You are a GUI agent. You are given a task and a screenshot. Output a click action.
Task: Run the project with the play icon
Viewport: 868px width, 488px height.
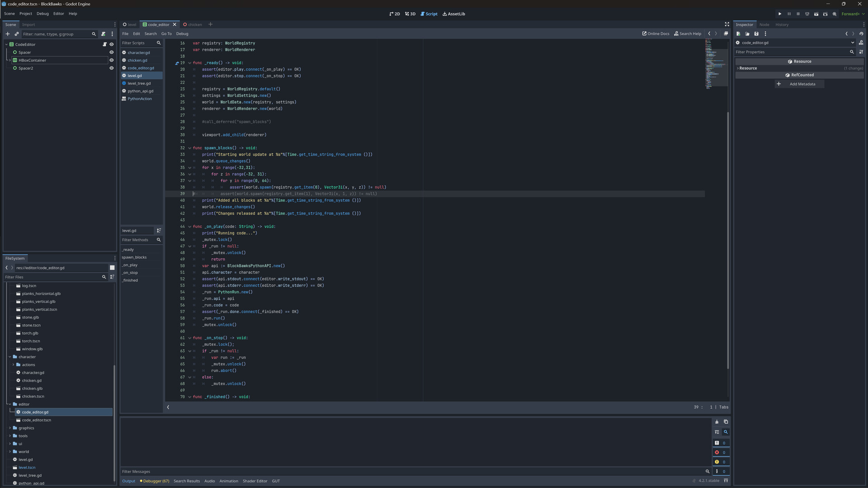[x=780, y=14]
